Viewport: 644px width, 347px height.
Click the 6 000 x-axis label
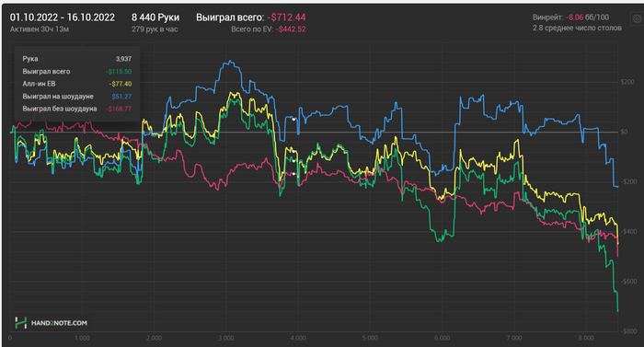pyautogui.click(x=442, y=339)
